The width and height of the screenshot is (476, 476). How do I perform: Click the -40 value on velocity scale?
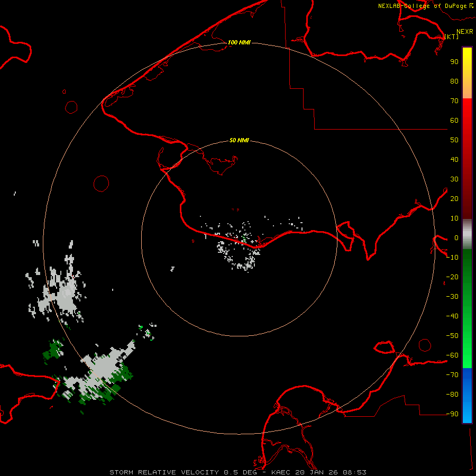(452, 316)
